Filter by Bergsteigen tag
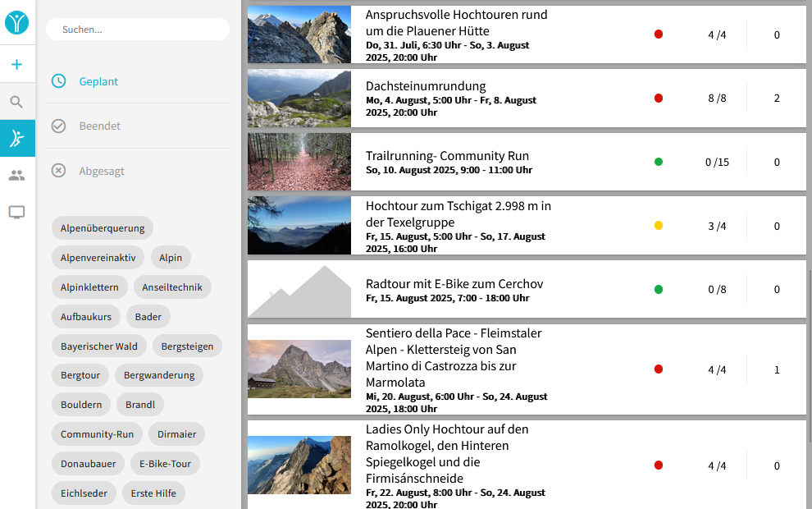The image size is (812, 509). point(187,346)
